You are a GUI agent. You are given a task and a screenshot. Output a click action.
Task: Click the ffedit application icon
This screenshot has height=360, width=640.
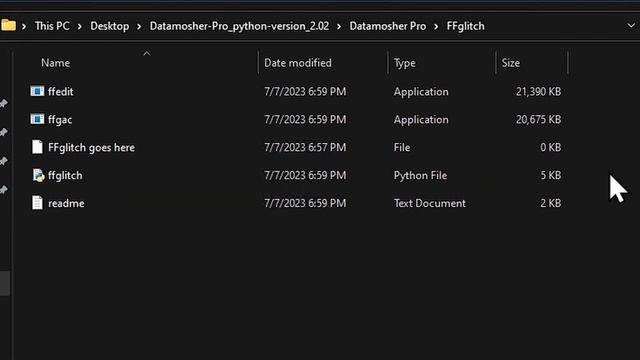(37, 91)
